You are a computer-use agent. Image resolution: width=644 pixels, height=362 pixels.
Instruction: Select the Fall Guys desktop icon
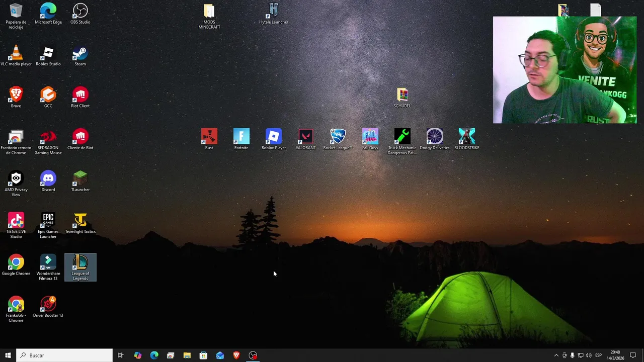pos(370,139)
